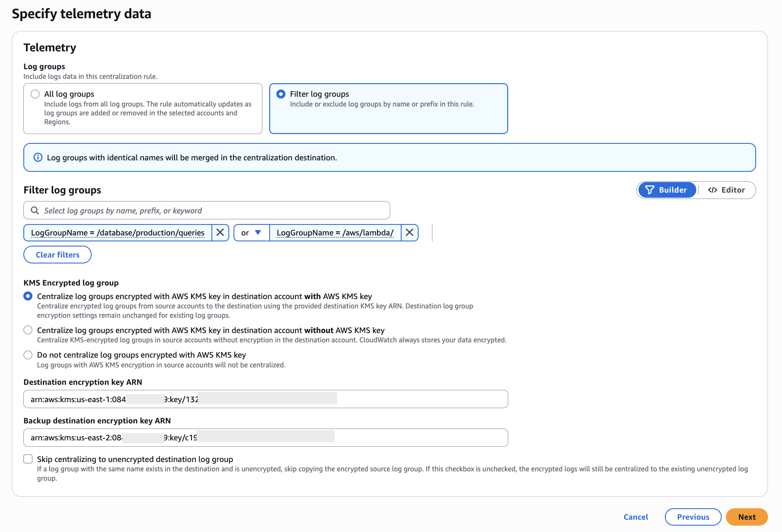Click the info icon in the merge notification banner

(x=38, y=157)
